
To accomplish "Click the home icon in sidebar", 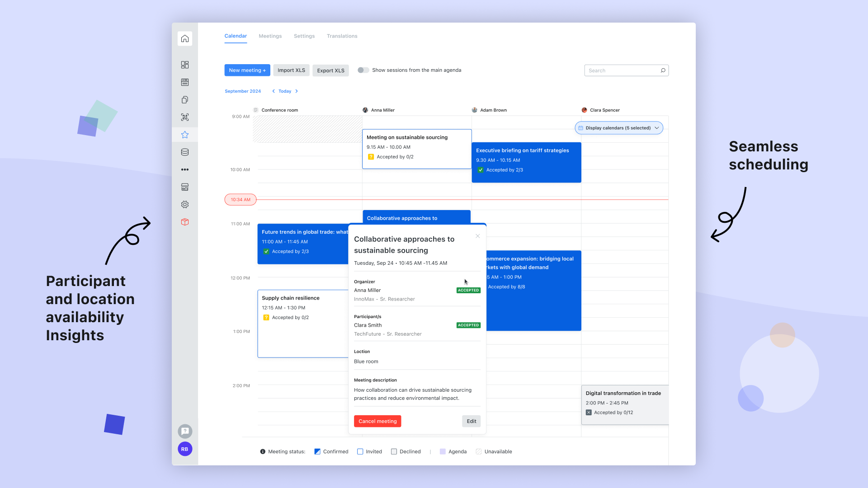I will 185,39.
